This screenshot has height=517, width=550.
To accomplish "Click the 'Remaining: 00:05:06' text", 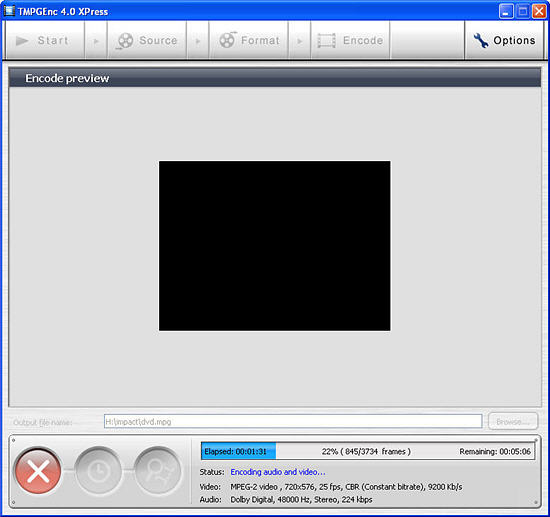I will (495, 451).
